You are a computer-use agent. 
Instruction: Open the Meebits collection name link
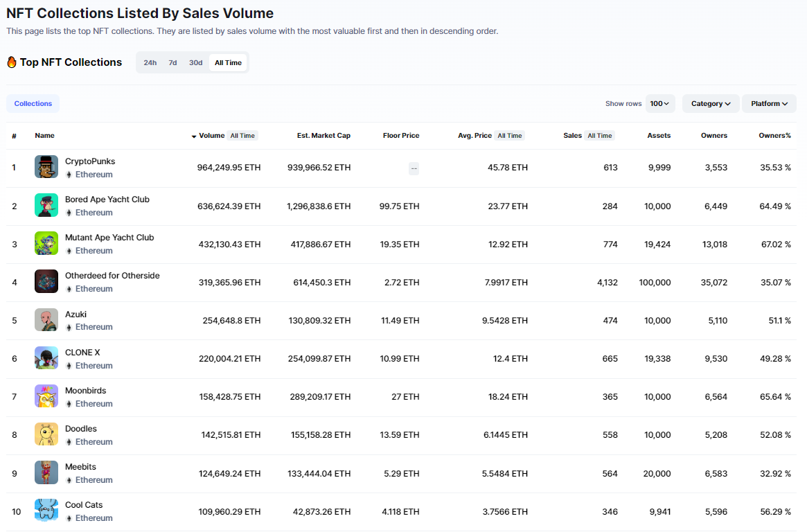82,467
